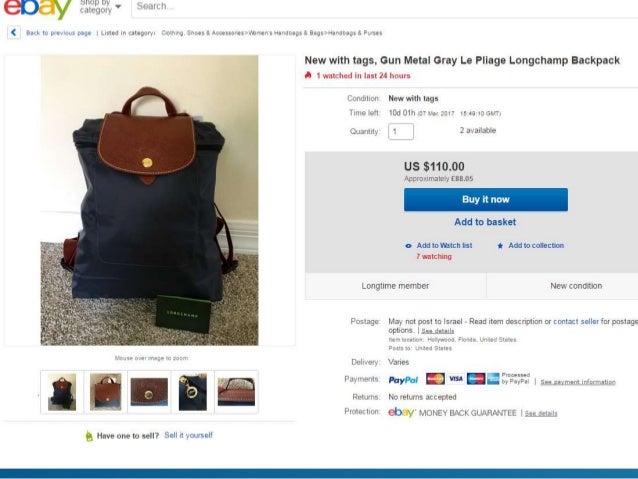Click the Visa card icon

[x=456, y=379]
